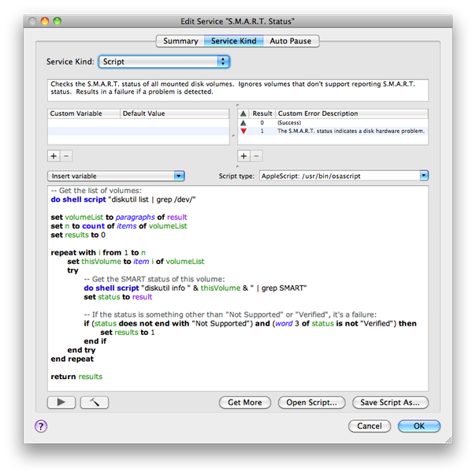Click the "set status to result" script line
The height and width of the screenshot is (476, 476).
pyautogui.click(x=118, y=297)
